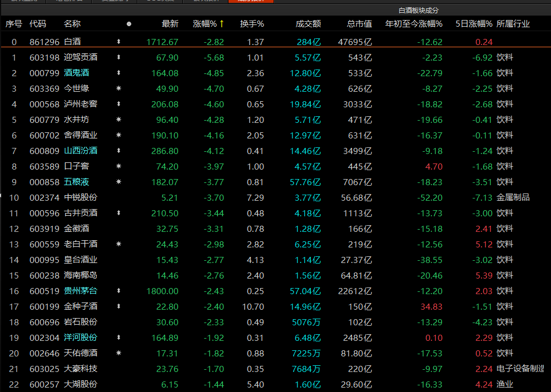The image size is (551, 392).
Task: Select stock code 600779
Action: coord(44,120)
